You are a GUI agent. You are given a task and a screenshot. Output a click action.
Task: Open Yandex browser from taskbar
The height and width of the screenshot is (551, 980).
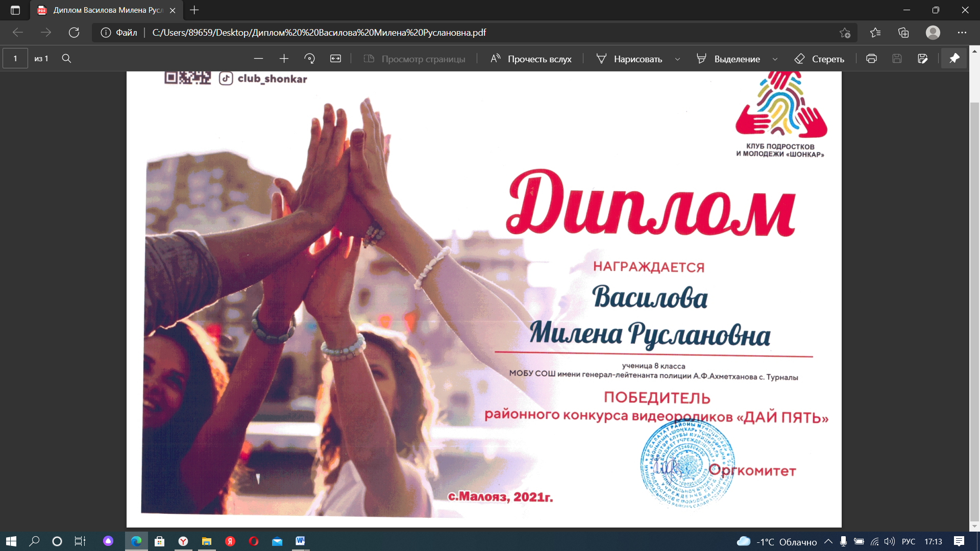[183, 541]
